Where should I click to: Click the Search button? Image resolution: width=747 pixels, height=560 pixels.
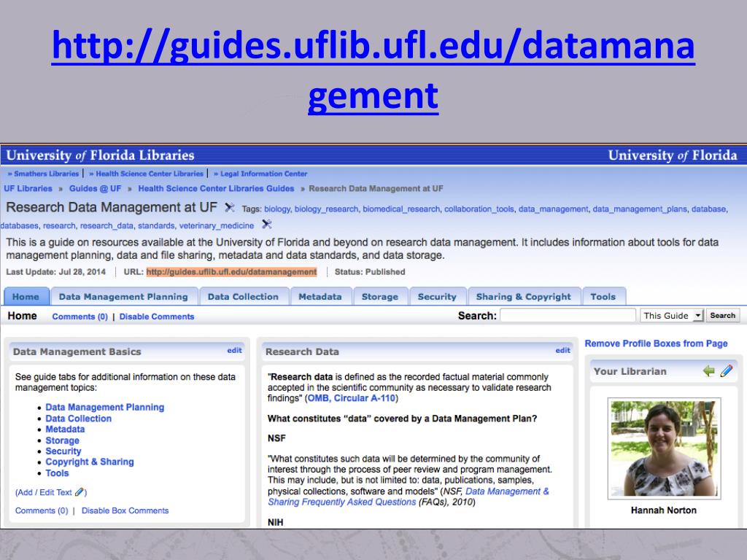tap(722, 315)
